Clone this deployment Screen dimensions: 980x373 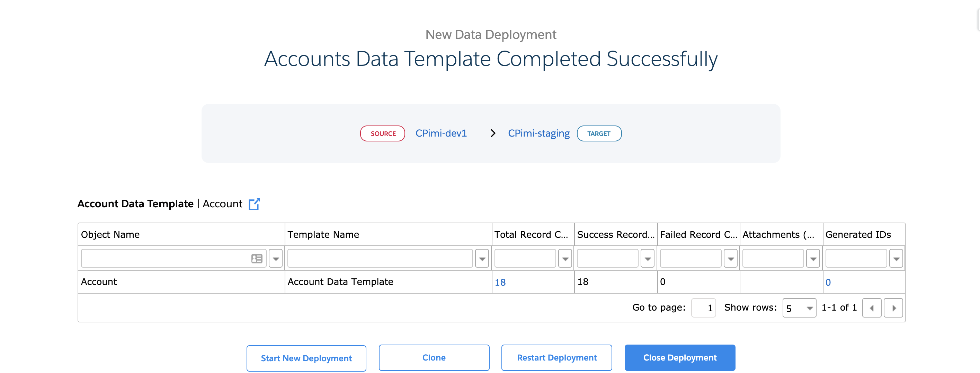click(434, 358)
